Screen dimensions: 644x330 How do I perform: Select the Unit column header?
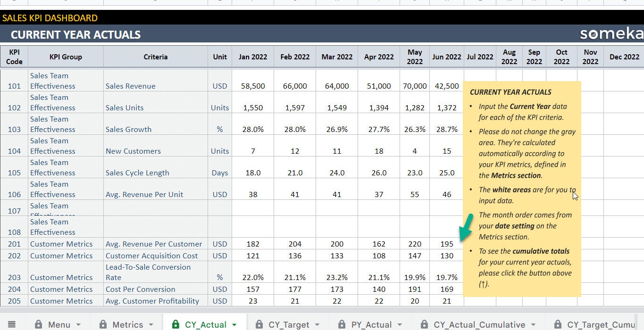click(220, 57)
